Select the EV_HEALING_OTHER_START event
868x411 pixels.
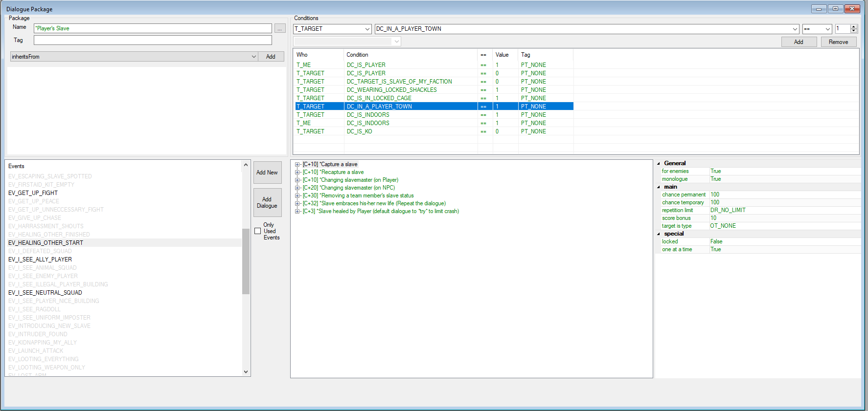pyautogui.click(x=46, y=243)
